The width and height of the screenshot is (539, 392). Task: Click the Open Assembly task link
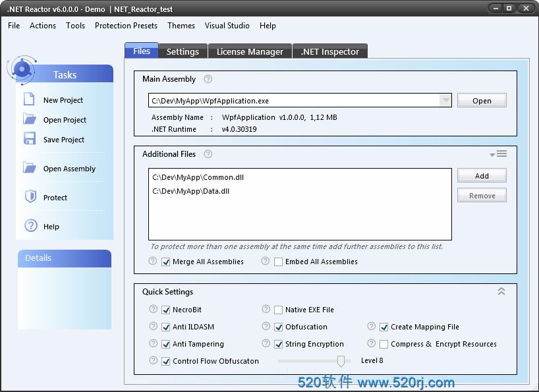pyautogui.click(x=69, y=169)
